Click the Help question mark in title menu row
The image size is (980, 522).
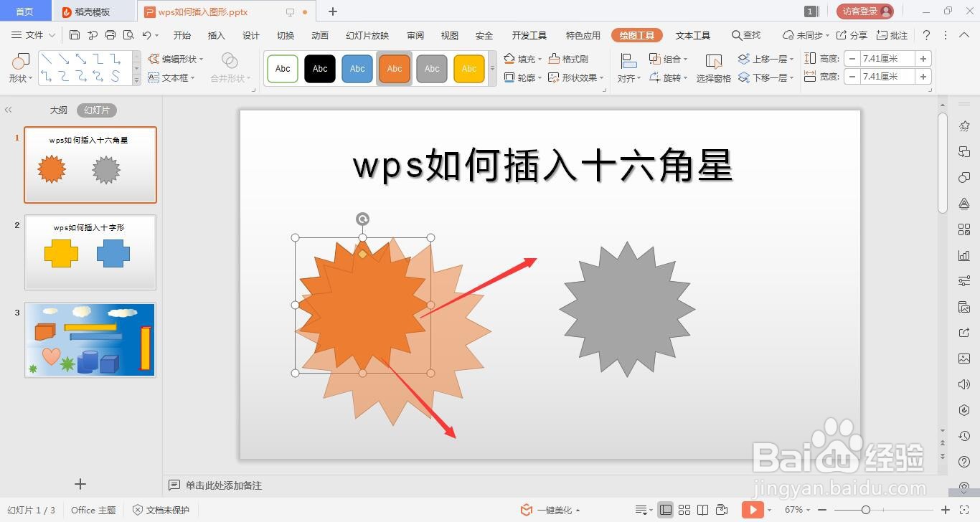tap(926, 35)
